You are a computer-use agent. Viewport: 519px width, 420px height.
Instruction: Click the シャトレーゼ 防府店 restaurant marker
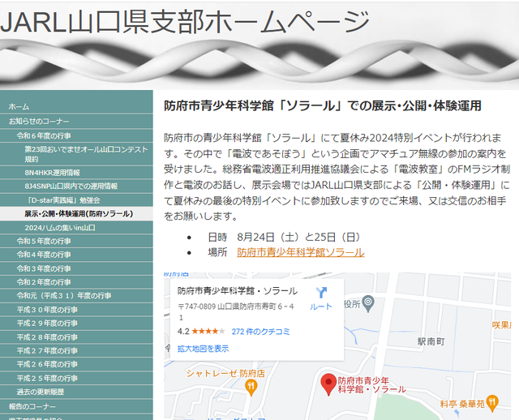251,387
